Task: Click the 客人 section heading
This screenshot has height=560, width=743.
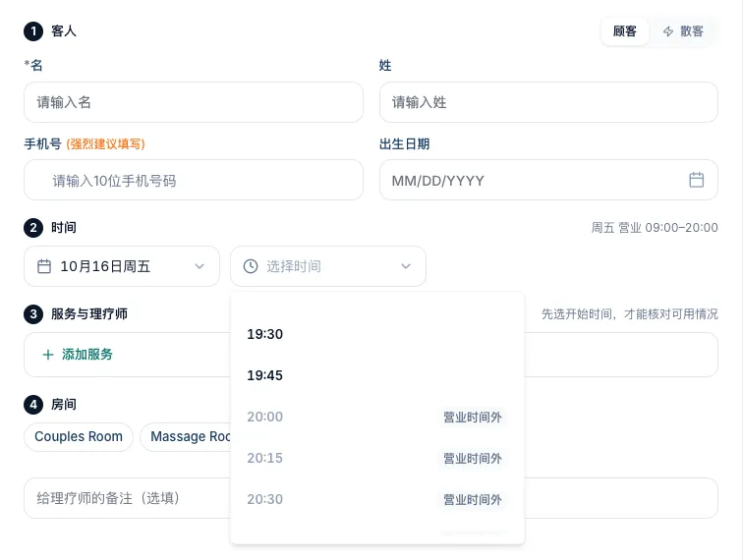Action: [x=64, y=31]
